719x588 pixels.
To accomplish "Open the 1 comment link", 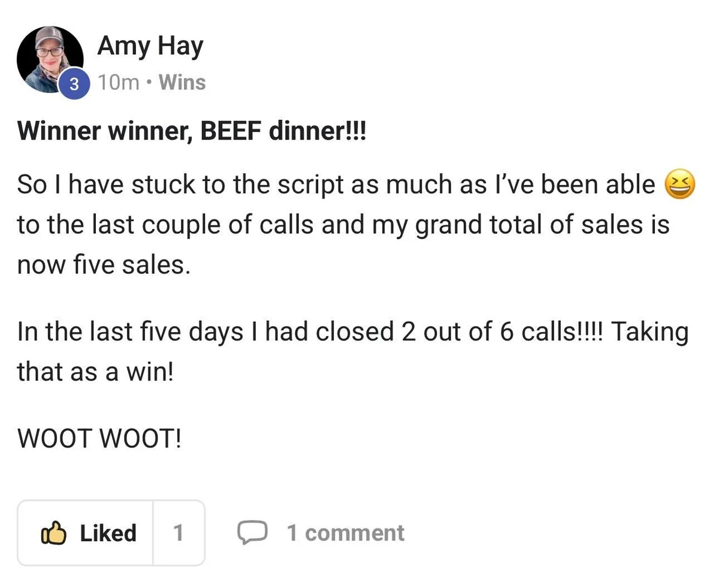I will pyautogui.click(x=345, y=532).
